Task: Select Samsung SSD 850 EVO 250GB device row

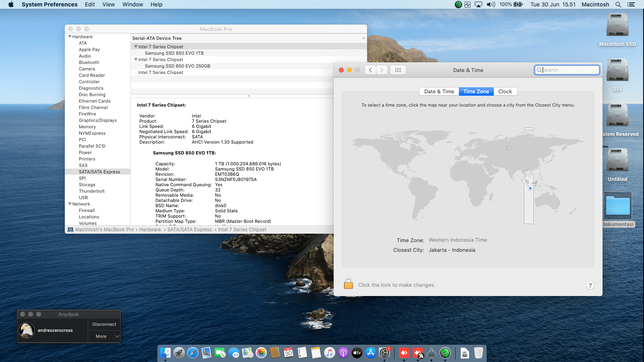Action: [178, 66]
